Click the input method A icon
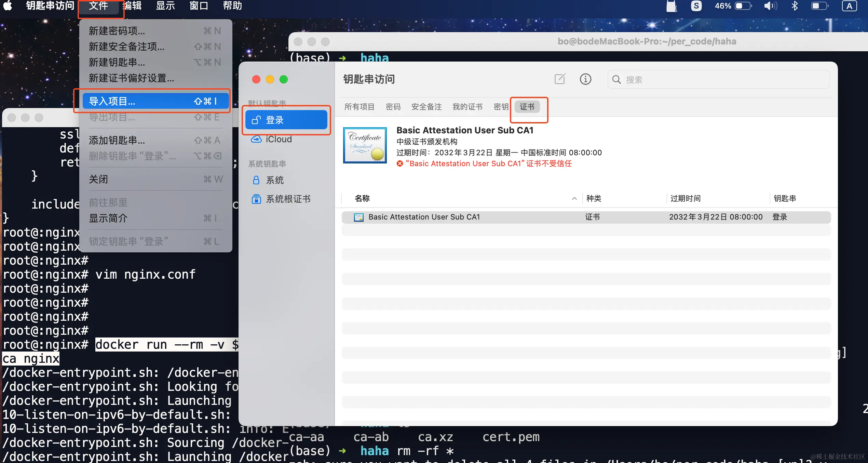Image resolution: width=868 pixels, height=463 pixels. point(849,6)
